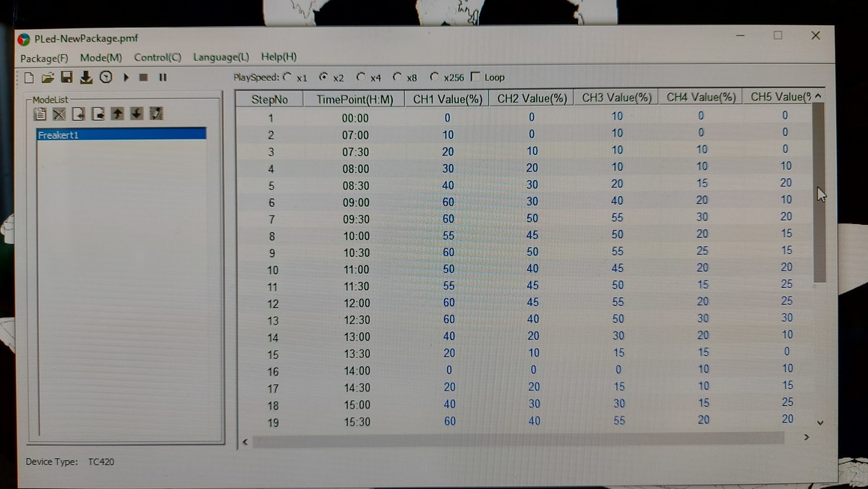The width and height of the screenshot is (868, 489).
Task: Move selected mode down in ModeList
Action: coord(137,114)
